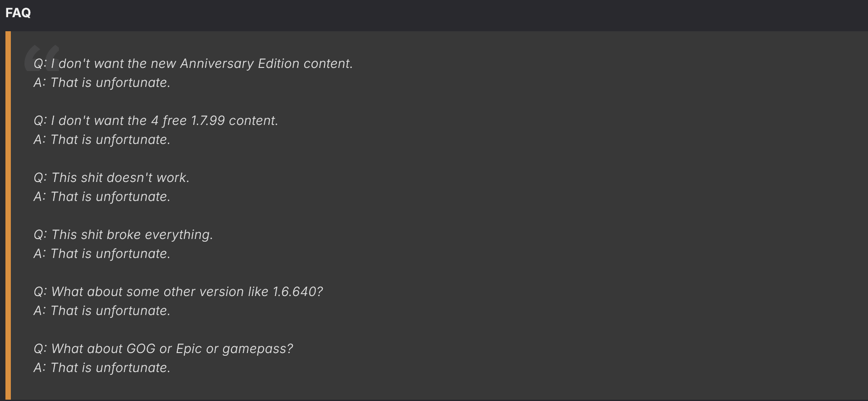Click the version number 1.7.99
The width and height of the screenshot is (868, 401).
click(208, 121)
